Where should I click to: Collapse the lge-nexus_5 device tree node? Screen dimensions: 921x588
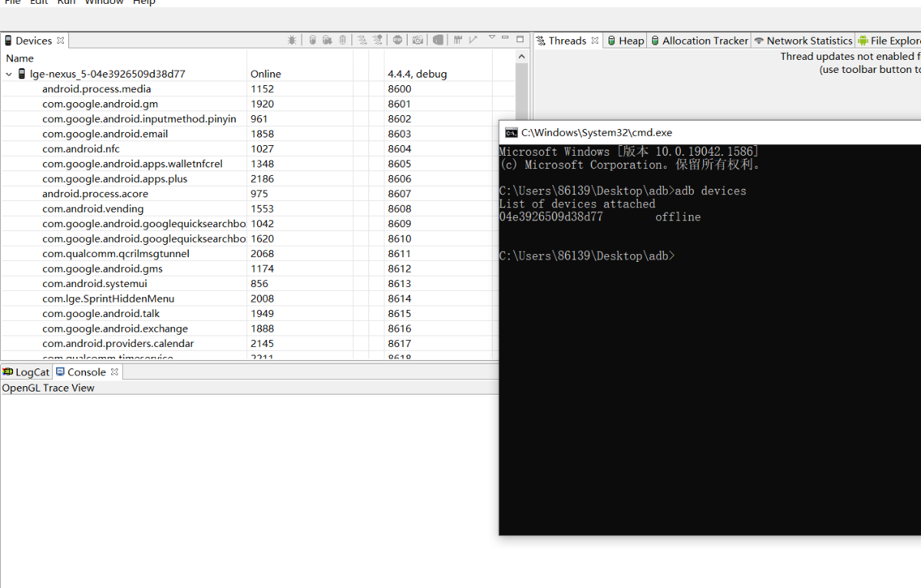click(x=9, y=74)
